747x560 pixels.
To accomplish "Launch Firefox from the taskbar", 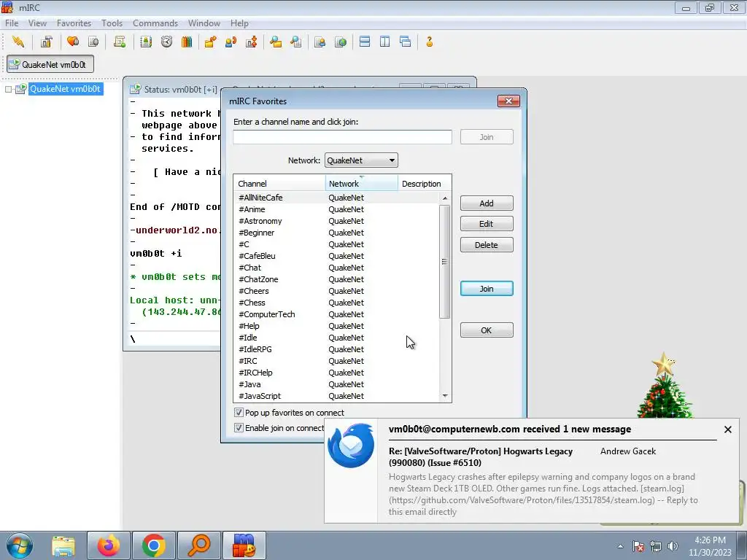I will [x=109, y=545].
